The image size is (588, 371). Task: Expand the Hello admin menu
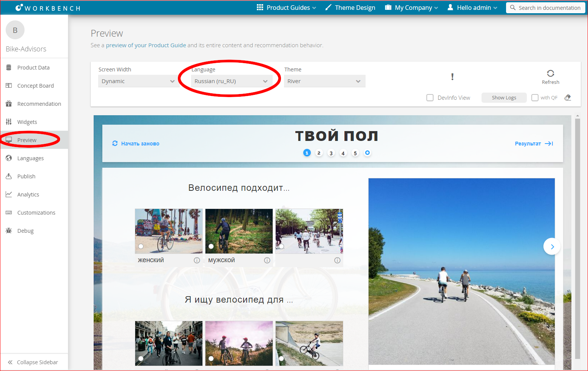tap(472, 8)
